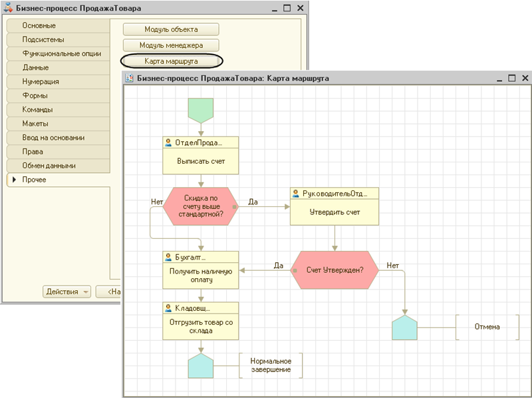Select the 'Скидка по счету выше стандартной?' condition hexagon
This screenshot has height=398, width=532.
coord(200,206)
